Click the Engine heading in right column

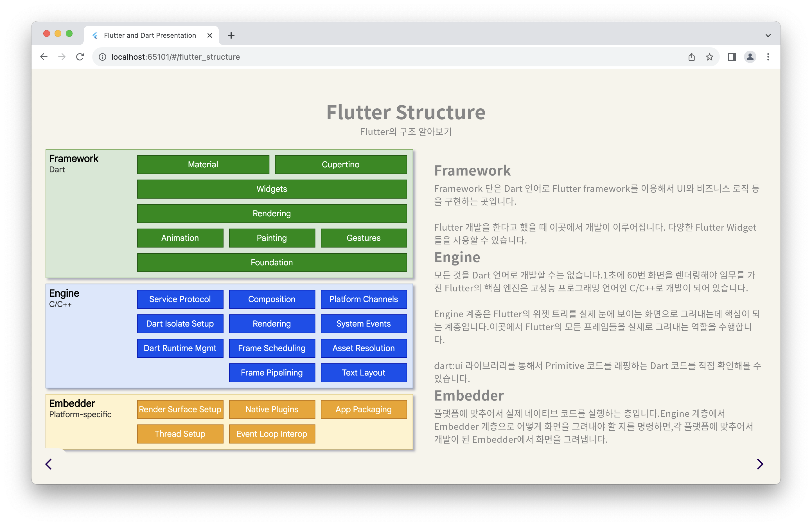(x=457, y=257)
